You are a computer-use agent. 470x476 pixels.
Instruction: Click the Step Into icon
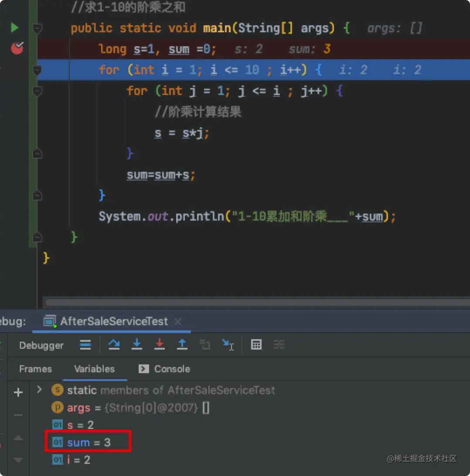tap(137, 344)
